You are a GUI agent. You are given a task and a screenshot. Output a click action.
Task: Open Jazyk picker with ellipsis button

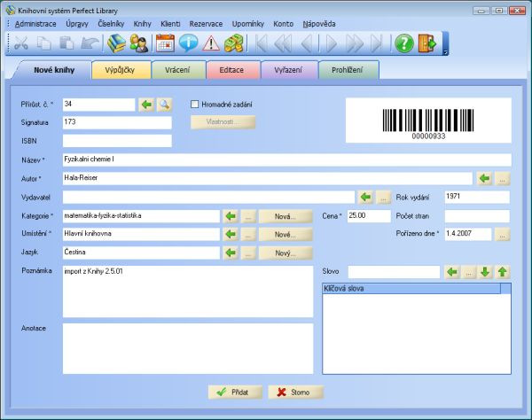[248, 253]
